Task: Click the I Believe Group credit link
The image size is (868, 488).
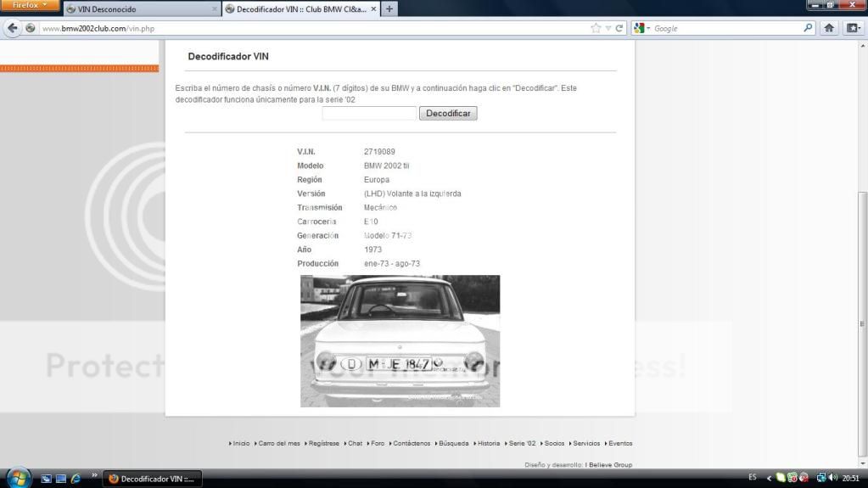Action: (608, 465)
